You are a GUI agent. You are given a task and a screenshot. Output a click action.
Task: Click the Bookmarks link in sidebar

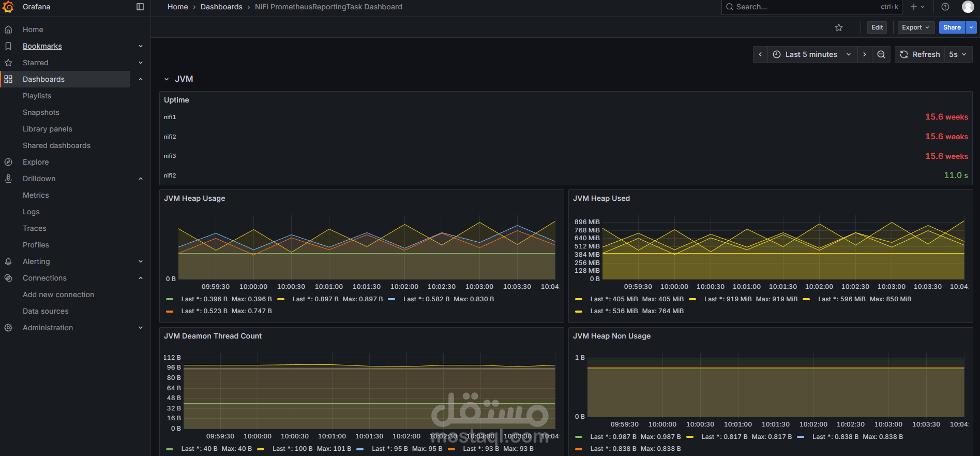pos(42,46)
